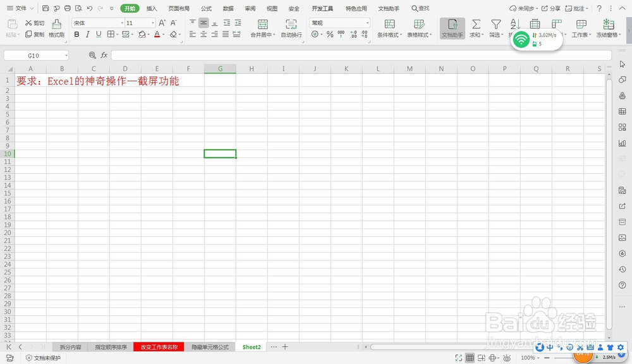Switch to the Page Layout (页面布局) tab
This screenshot has width=632, height=364.
click(179, 8)
